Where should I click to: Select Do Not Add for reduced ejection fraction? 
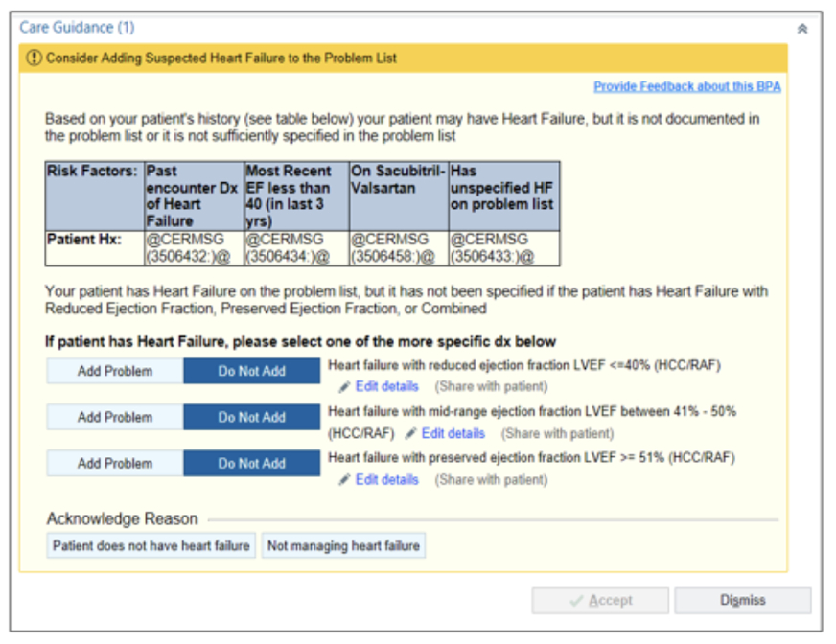(x=251, y=372)
